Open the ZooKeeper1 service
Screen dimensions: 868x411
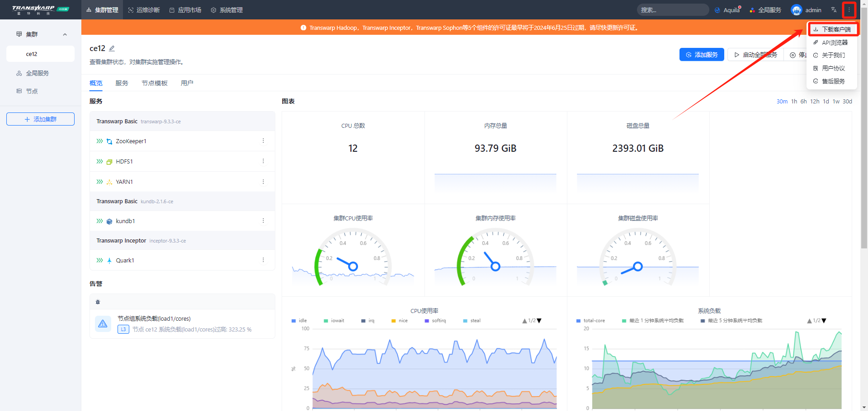click(x=131, y=141)
